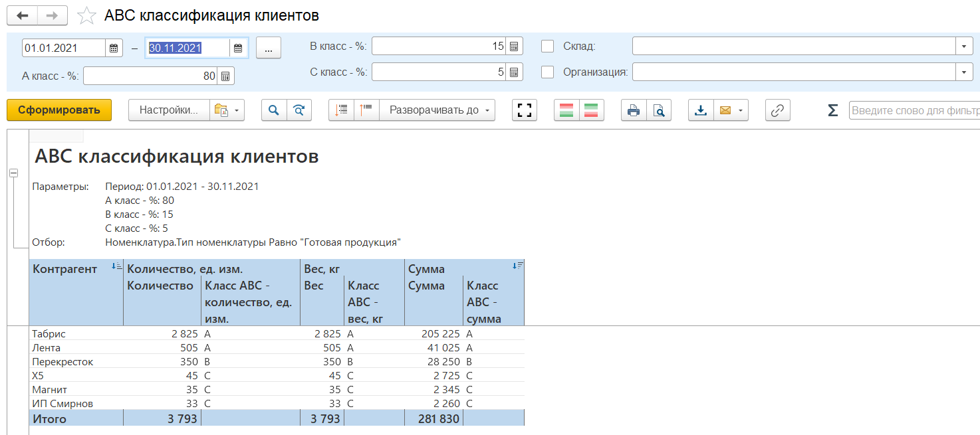The width and height of the screenshot is (980, 435).
Task: Collapse the report header group minus box
Action: pos(13,173)
